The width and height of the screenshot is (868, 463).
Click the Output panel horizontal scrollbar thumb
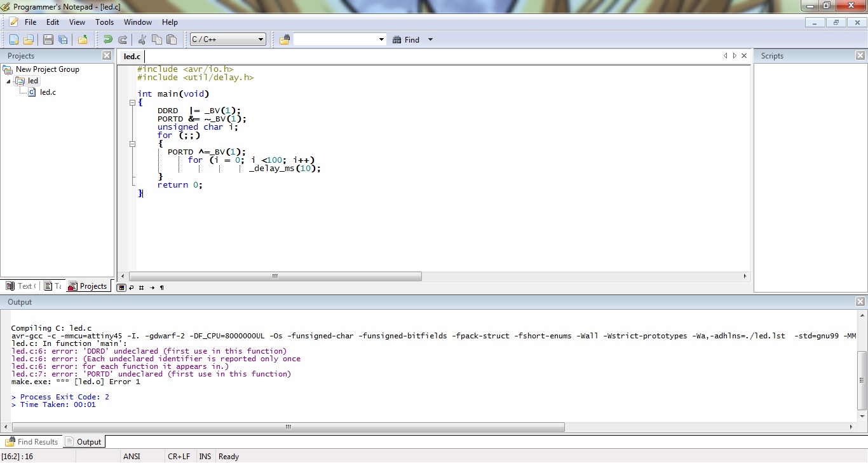coord(288,427)
